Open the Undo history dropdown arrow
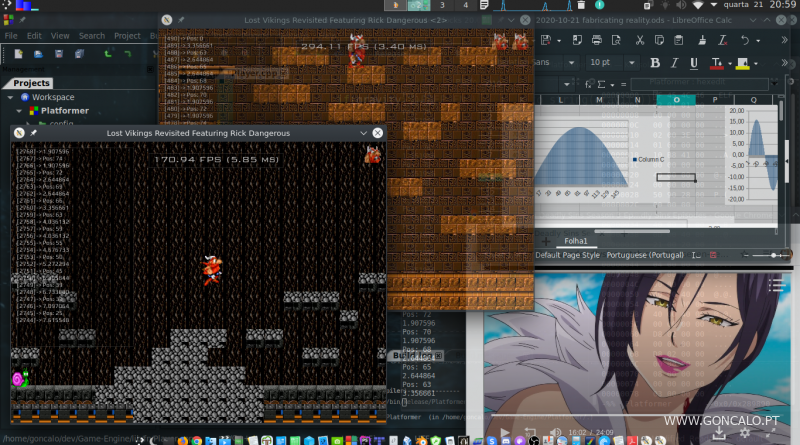 tap(758, 40)
